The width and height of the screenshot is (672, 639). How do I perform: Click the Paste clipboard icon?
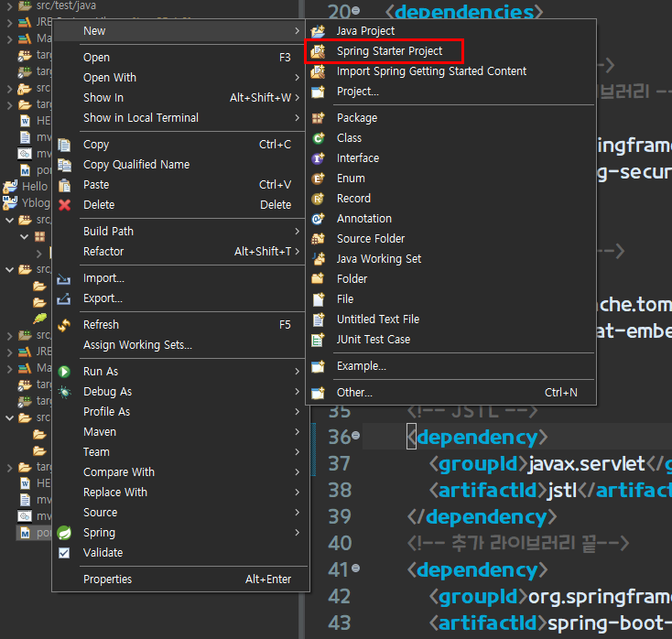[64, 185]
